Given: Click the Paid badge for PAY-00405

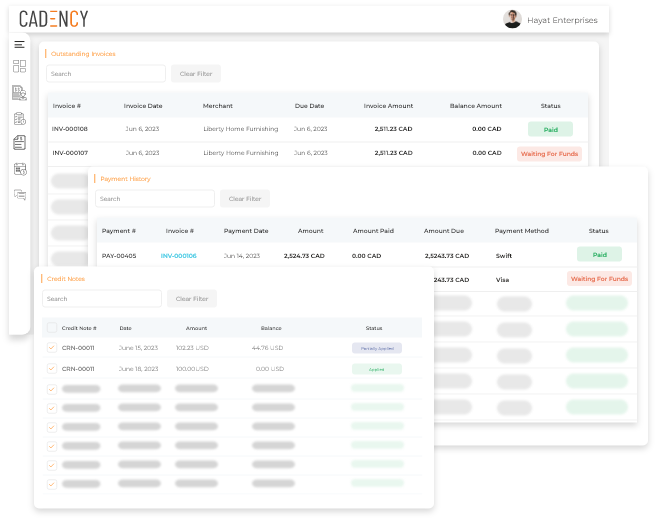Looking at the screenshot, I should click(x=599, y=254).
